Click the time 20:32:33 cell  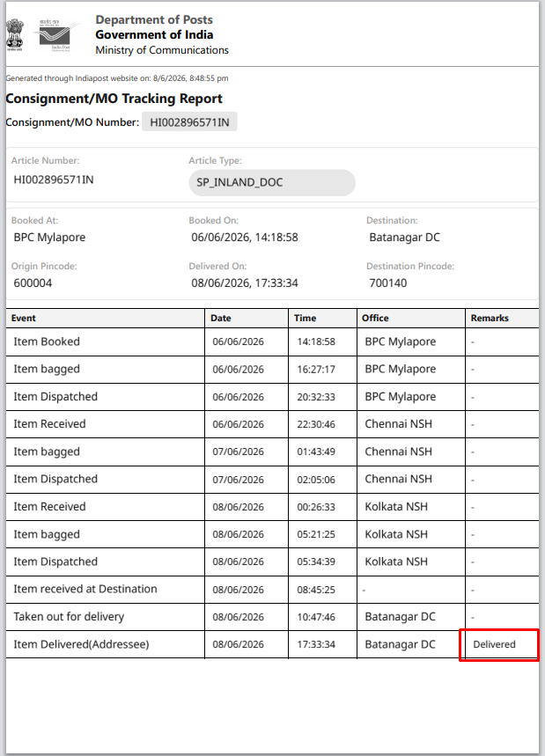[322, 397]
